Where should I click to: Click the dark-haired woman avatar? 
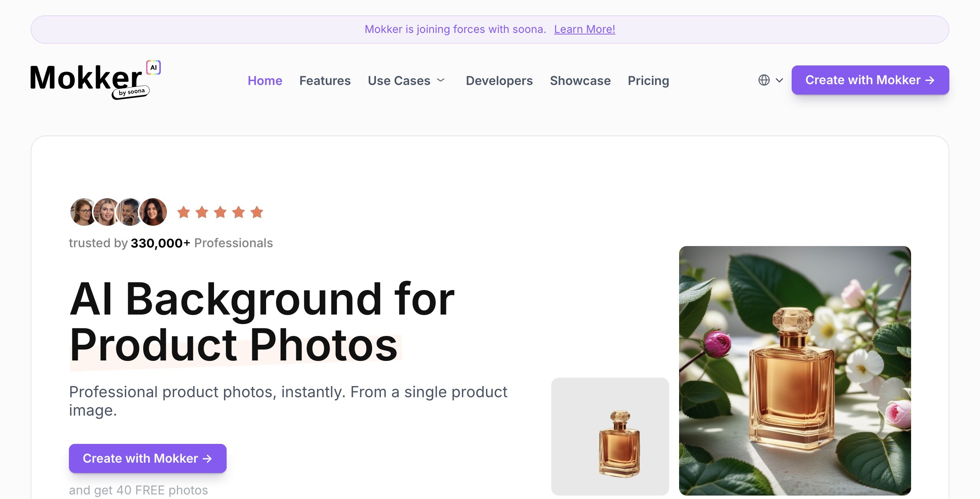(153, 212)
